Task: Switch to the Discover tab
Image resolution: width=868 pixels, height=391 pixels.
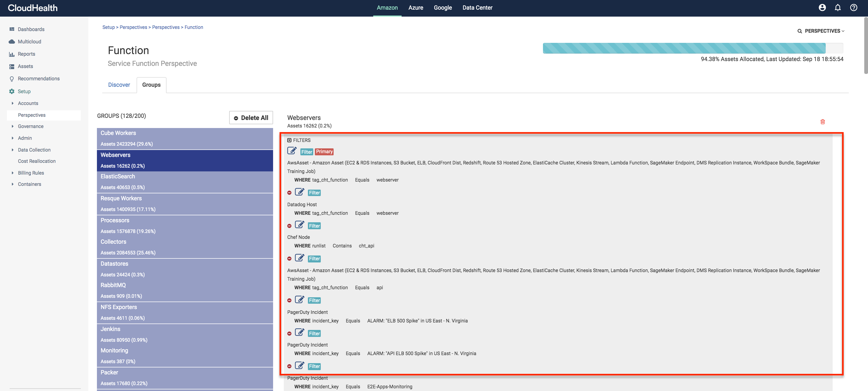Action: tap(119, 85)
